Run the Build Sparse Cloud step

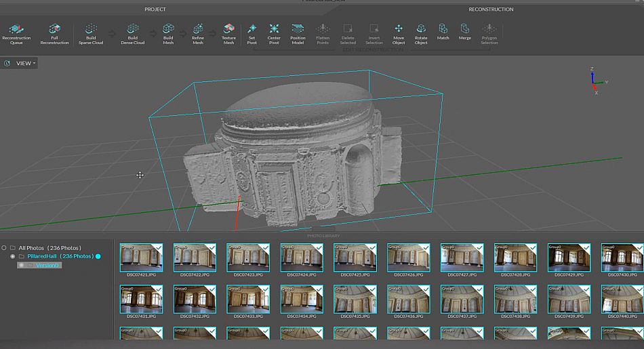tap(91, 33)
